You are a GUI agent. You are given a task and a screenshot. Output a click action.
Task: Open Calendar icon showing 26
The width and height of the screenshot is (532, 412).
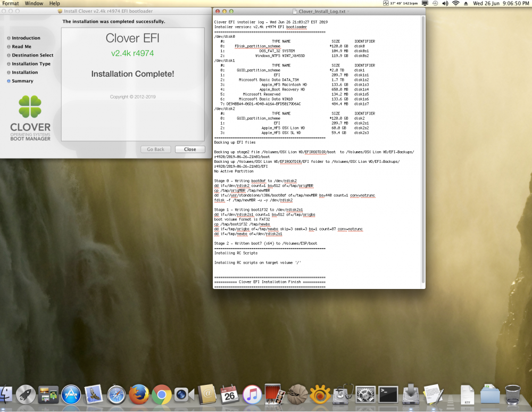coord(229,394)
